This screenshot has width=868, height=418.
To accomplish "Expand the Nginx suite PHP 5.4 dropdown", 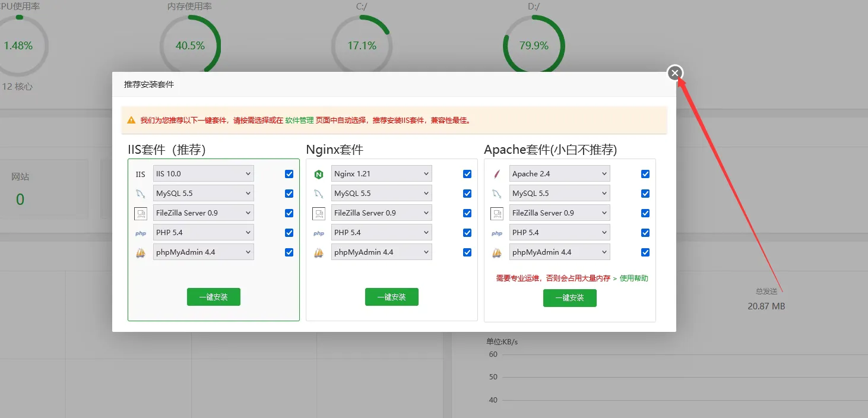I will tap(381, 233).
